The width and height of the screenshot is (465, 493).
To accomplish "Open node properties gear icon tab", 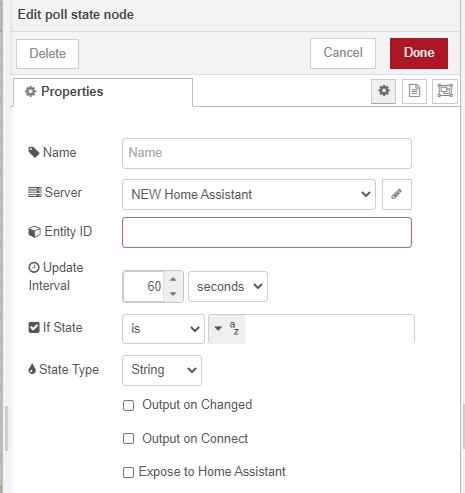I will tap(383, 91).
